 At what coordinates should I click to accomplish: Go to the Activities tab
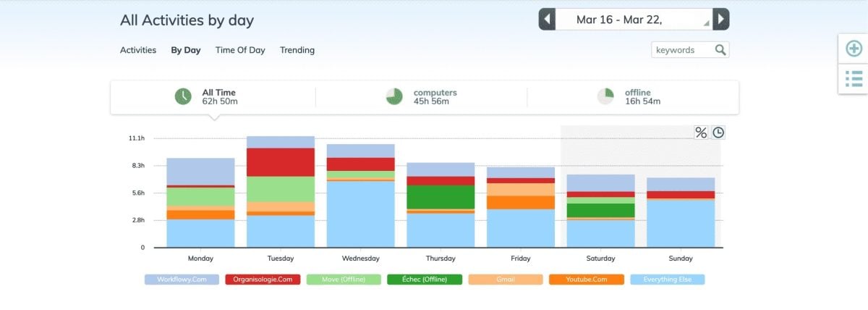pos(138,50)
